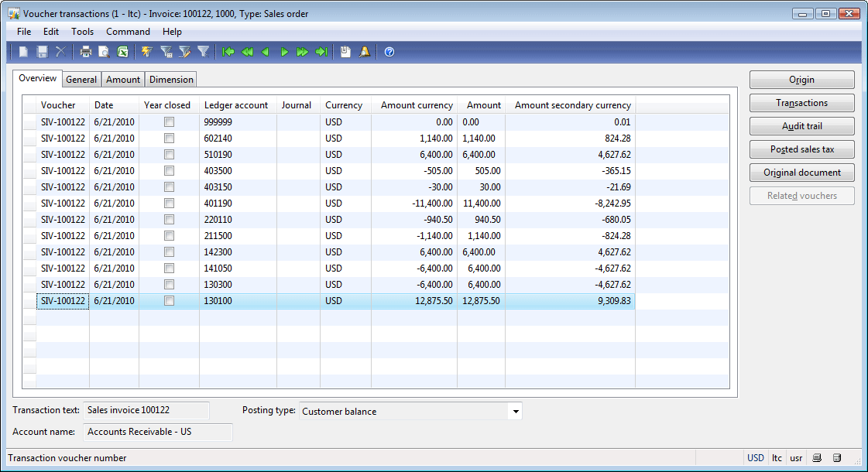Viewport: 868px width, 472px height.
Task: Click the Delete record X icon
Action: (60, 52)
